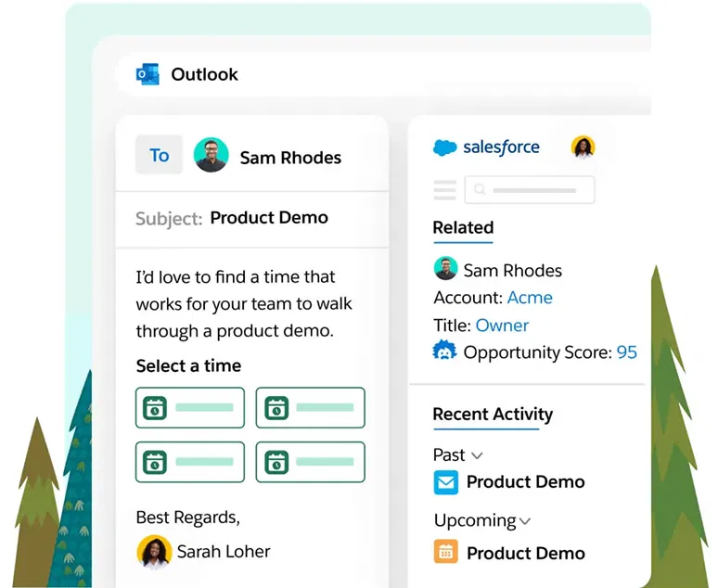Click Sam Rhodes small avatar in Related
This screenshot has width=718, height=588.
click(x=445, y=268)
